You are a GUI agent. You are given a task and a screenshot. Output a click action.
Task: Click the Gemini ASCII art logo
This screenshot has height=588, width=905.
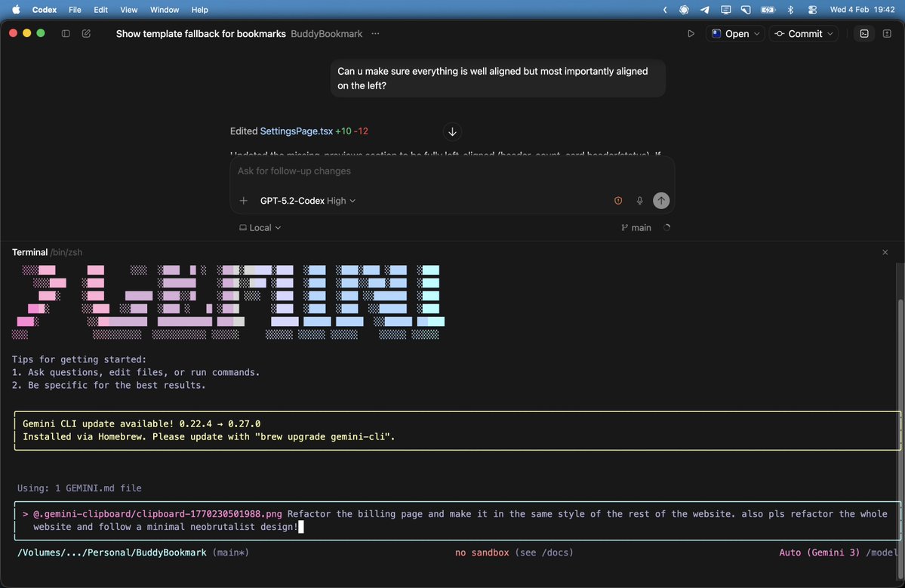(x=228, y=302)
